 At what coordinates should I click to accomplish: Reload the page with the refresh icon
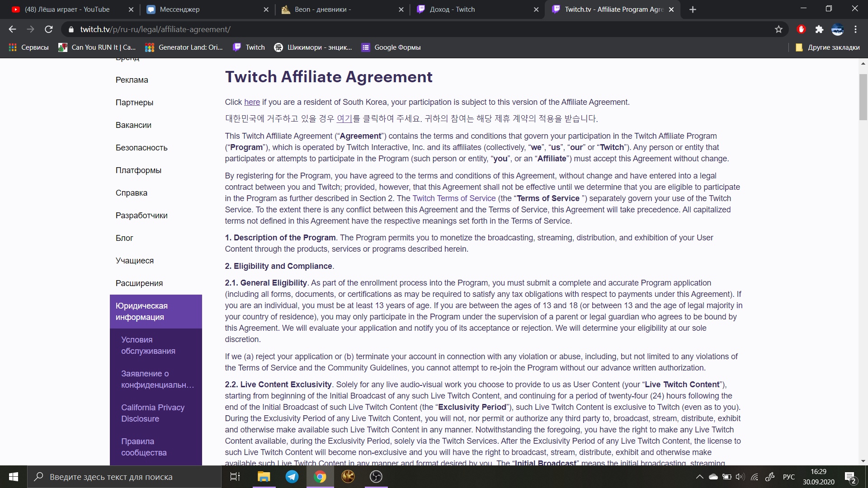(49, 29)
